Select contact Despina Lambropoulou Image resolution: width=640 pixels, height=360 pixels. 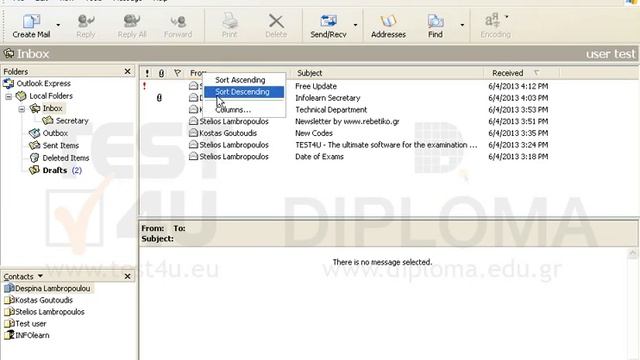pos(53,289)
